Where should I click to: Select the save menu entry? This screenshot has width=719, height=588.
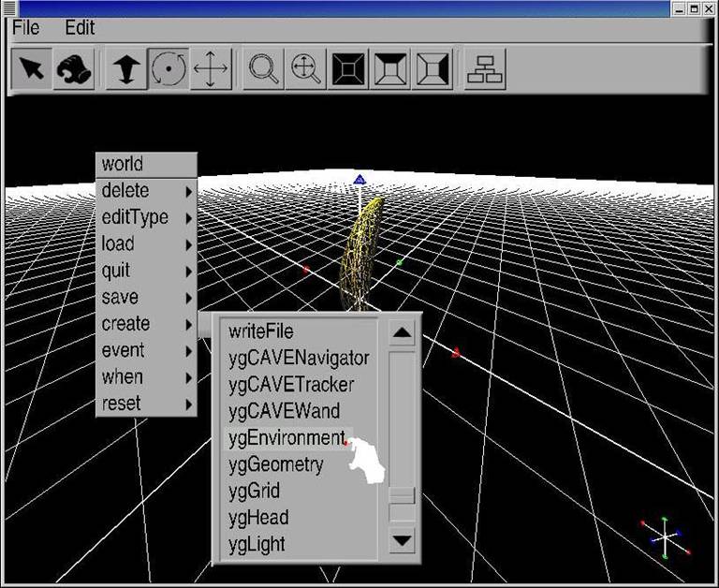[x=146, y=297]
